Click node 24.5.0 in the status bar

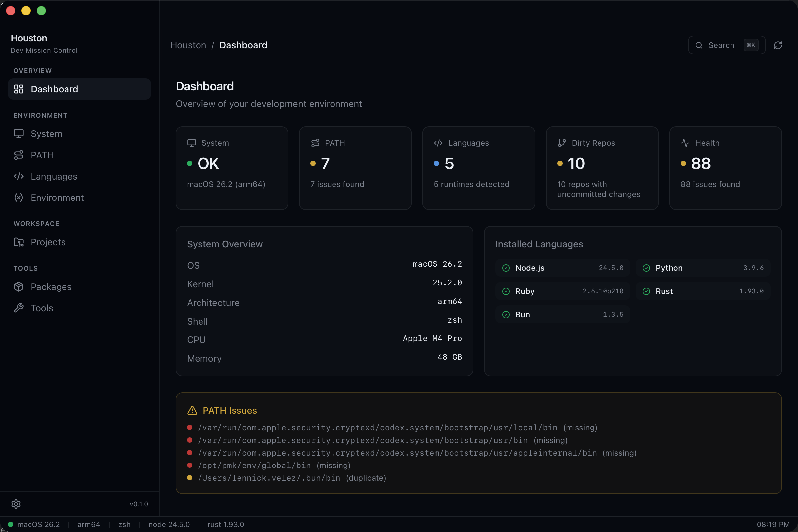tap(169, 524)
